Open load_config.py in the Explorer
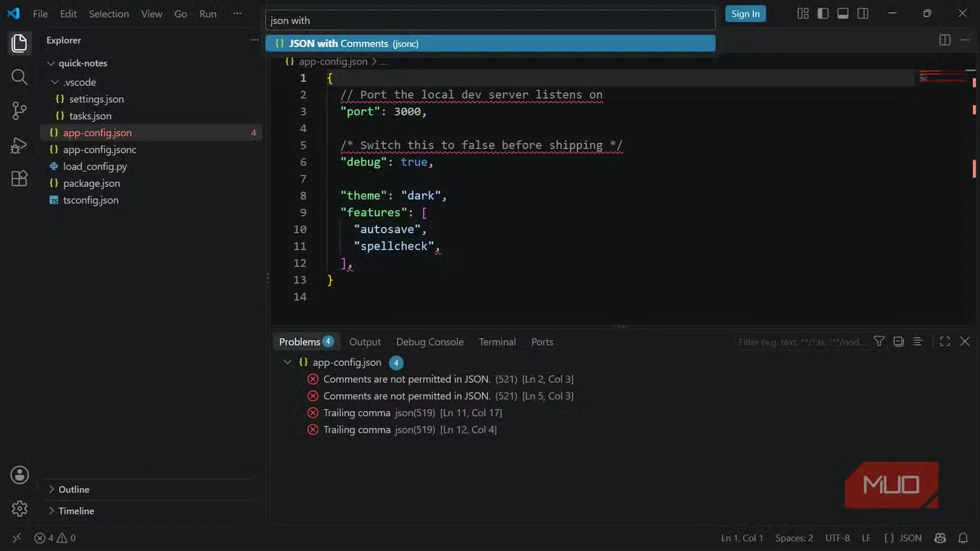 point(95,166)
